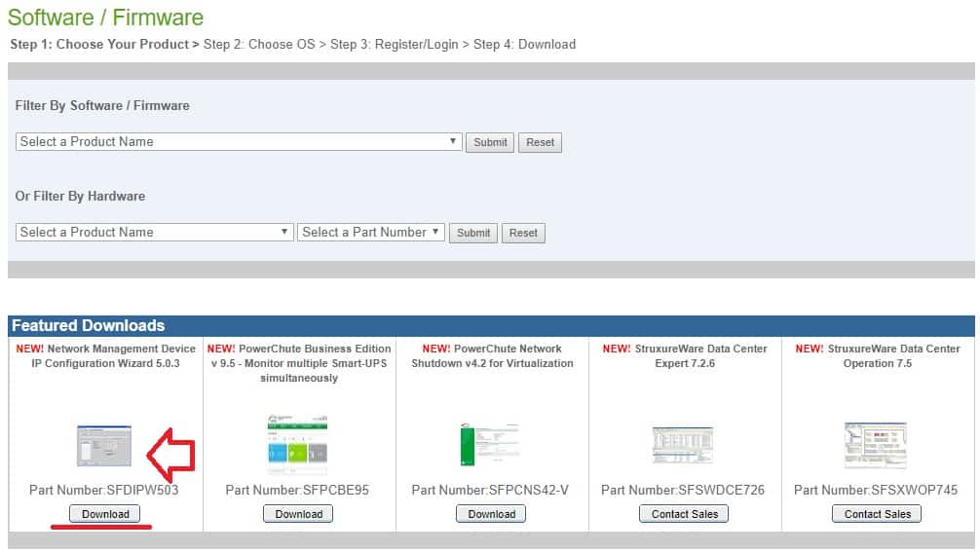
Task: Reset the hardware filter selection
Action: pyautogui.click(x=523, y=234)
